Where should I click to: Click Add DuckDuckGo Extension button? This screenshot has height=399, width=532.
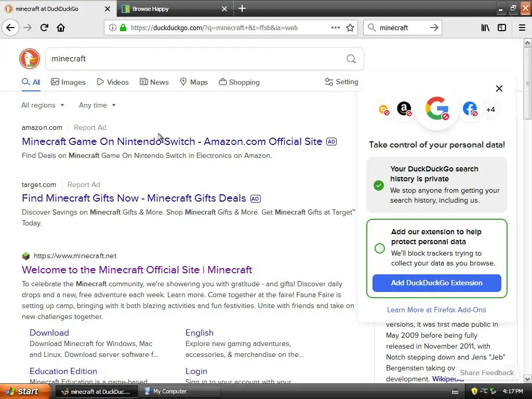436,283
